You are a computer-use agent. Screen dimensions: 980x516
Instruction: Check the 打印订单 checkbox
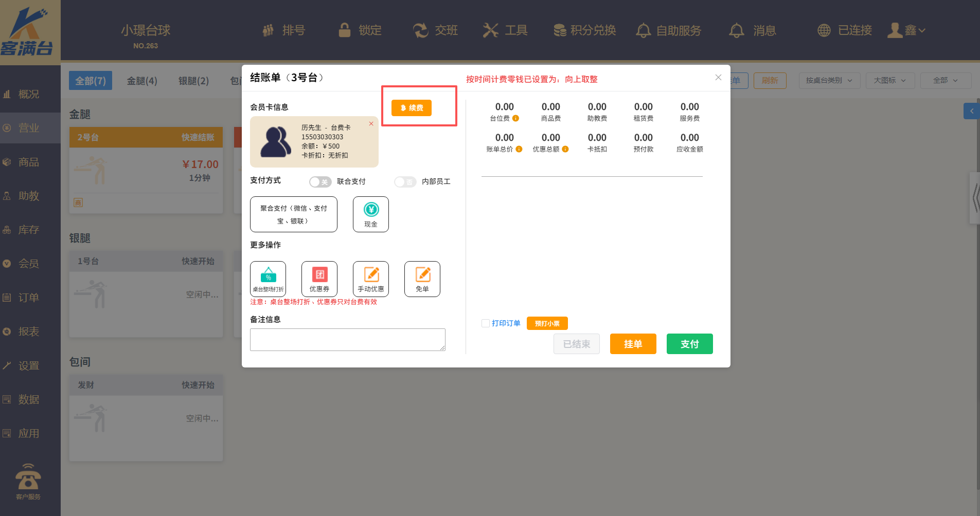485,323
